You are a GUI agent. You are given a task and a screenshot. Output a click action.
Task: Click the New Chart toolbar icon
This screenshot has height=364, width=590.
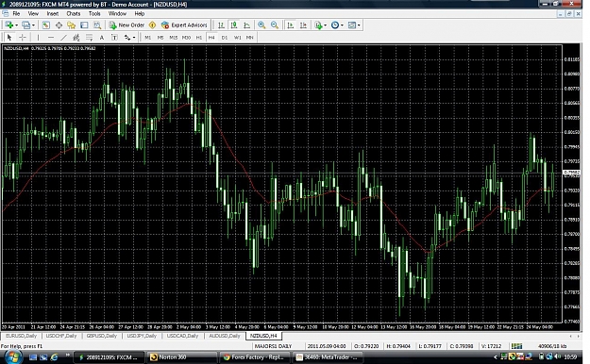[9, 25]
